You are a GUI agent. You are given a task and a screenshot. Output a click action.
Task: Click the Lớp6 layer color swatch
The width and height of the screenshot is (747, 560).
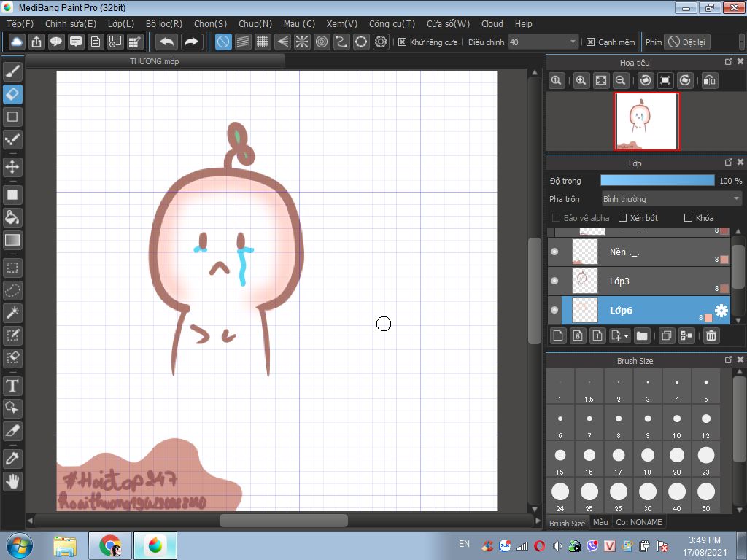708,318
